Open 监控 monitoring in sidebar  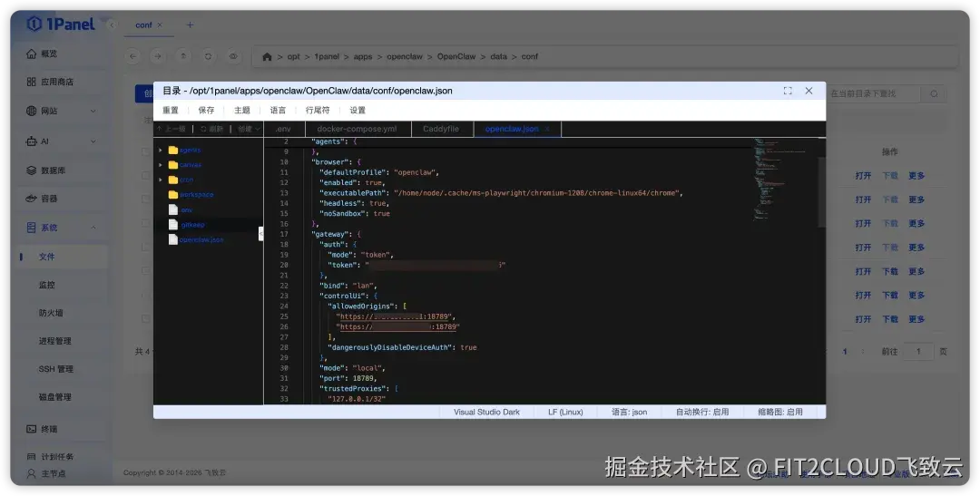click(47, 285)
